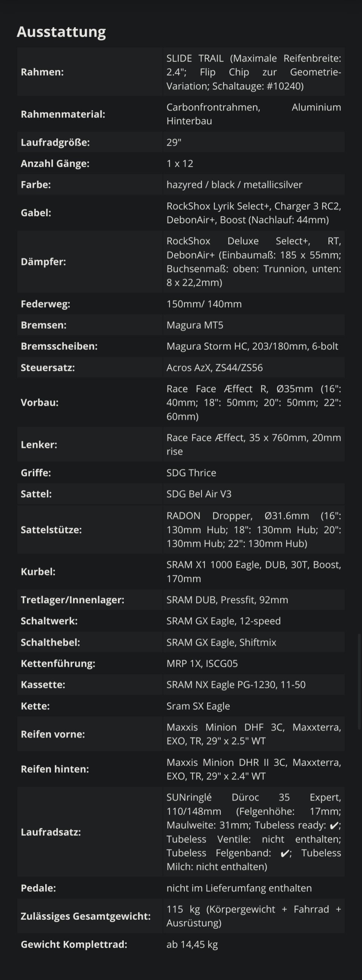Select the ab 14,45 kg weight value
This screenshot has width=362, height=980.
192,944
